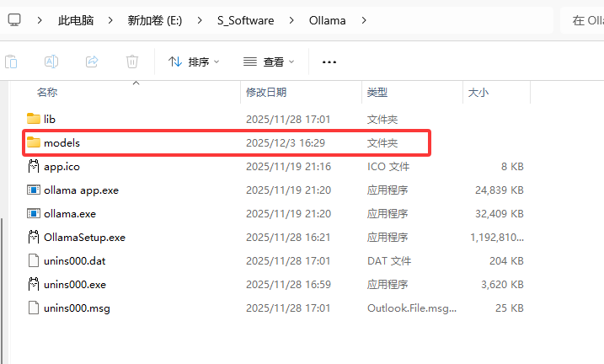This screenshot has width=604, height=364.
Task: Click the This PC monitor icon in address bar
Action: pos(14,20)
